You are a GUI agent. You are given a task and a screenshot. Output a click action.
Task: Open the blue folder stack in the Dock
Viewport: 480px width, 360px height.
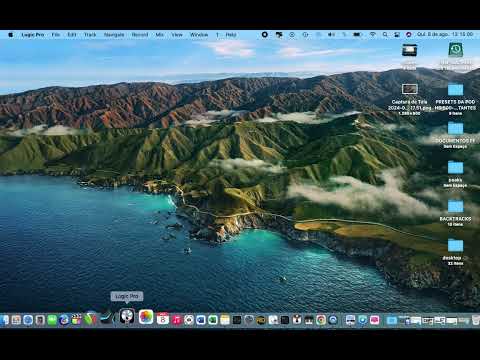tap(392, 320)
